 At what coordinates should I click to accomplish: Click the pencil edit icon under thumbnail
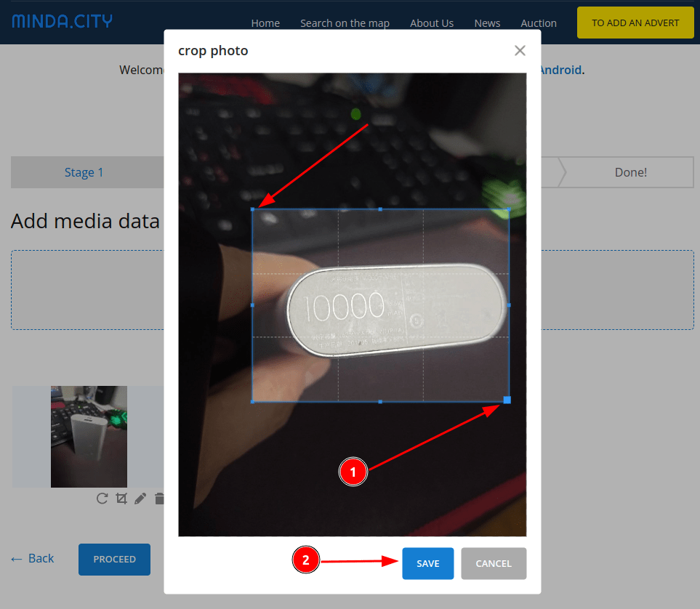coord(140,499)
